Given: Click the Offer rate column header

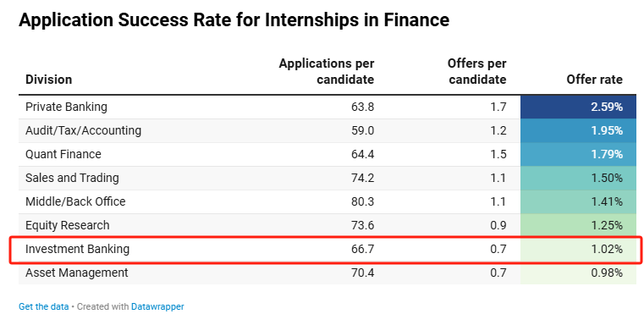Looking at the screenshot, I should [594, 79].
